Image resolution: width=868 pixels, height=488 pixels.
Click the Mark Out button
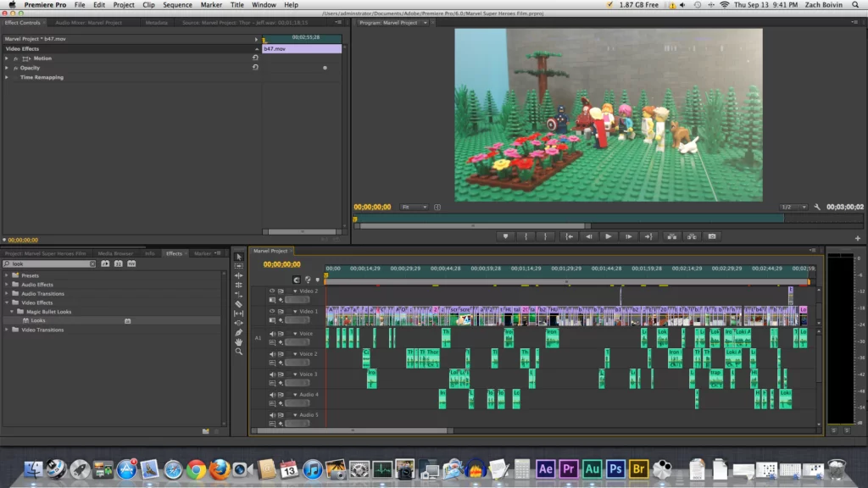coord(545,237)
